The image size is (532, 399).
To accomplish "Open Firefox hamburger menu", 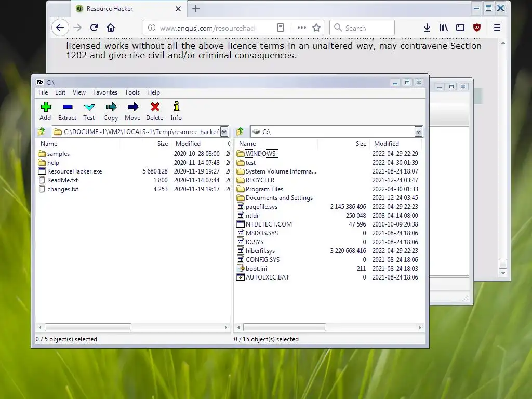I will 497,28.
